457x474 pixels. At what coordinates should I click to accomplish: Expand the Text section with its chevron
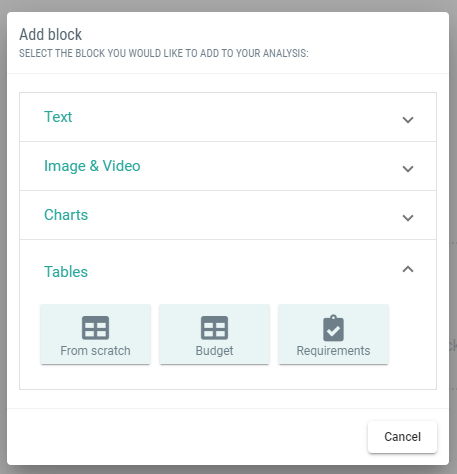pos(408,120)
